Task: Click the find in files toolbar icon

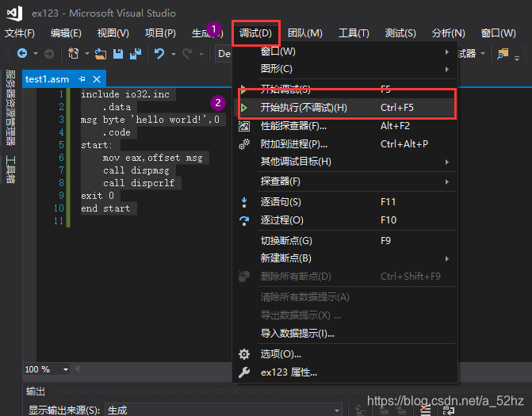Action: 503,54
